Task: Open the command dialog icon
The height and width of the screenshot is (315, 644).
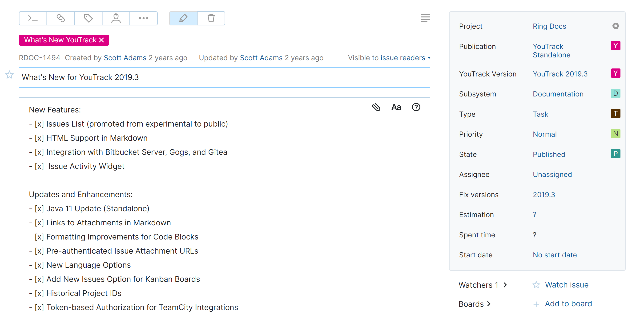Action: [x=33, y=18]
